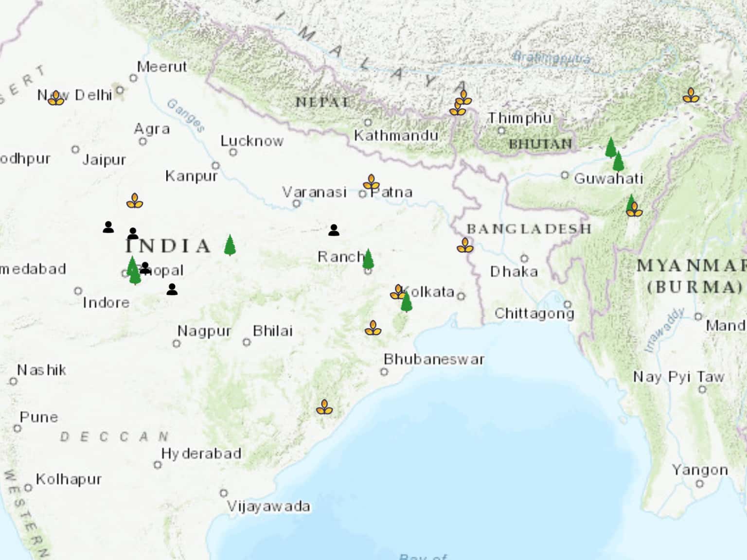Click the Lucknow city point
This screenshot has width=747, height=560.
(233, 153)
